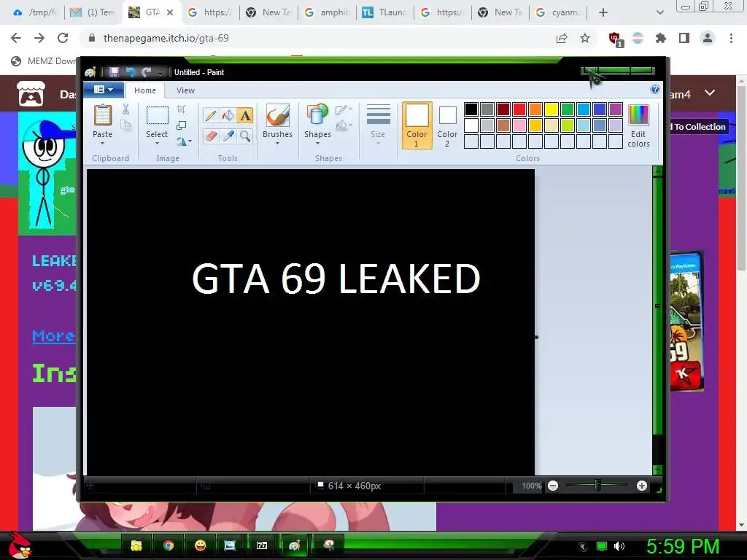Click the Cut scissors icon
The image size is (747, 560).
coord(125,109)
